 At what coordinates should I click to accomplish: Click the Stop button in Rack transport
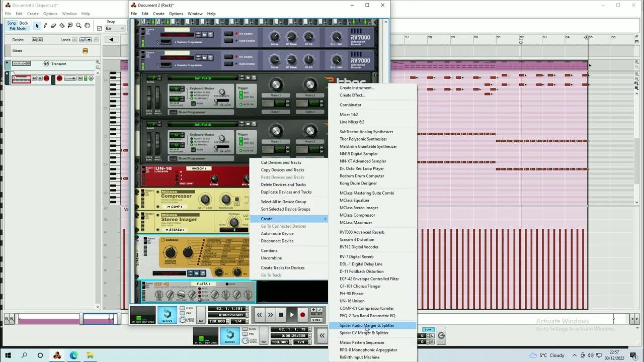281,315
